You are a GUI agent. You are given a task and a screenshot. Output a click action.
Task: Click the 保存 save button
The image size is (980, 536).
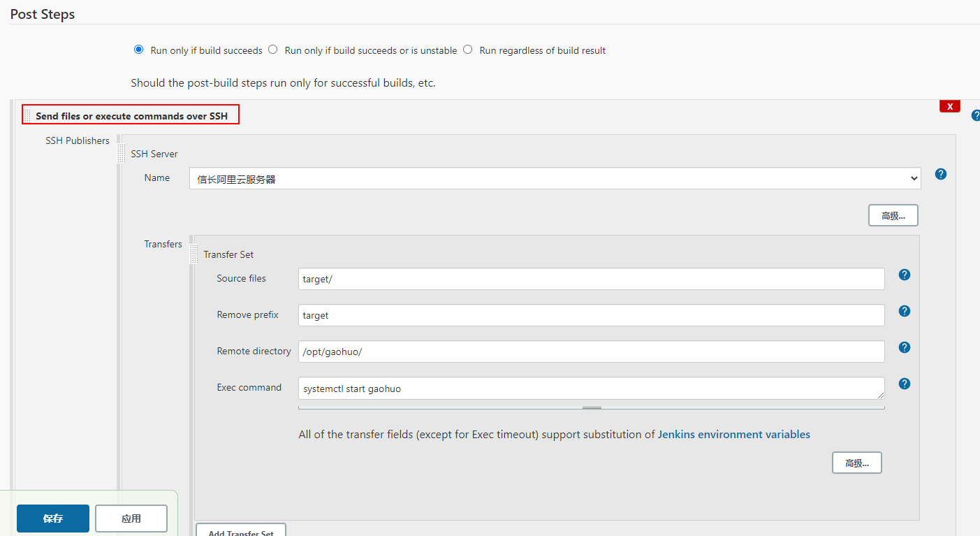coord(53,519)
